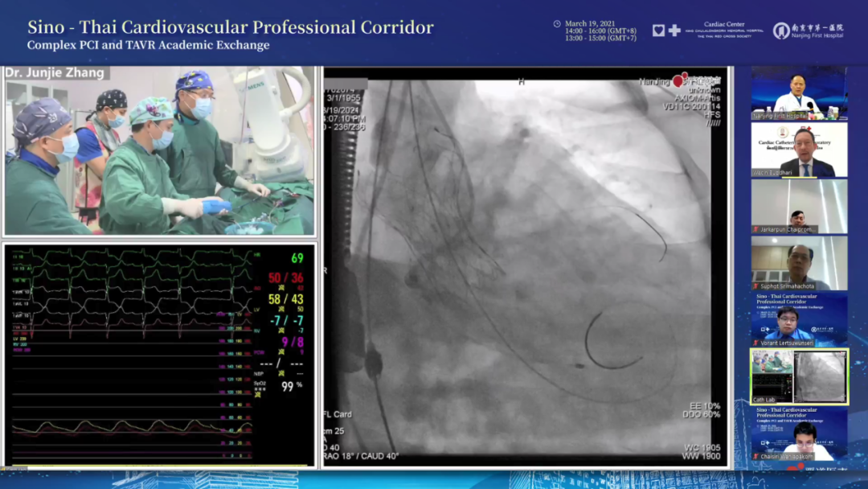The image size is (868, 489).
Task: Click the operating room camera feed
Action: coord(159,153)
